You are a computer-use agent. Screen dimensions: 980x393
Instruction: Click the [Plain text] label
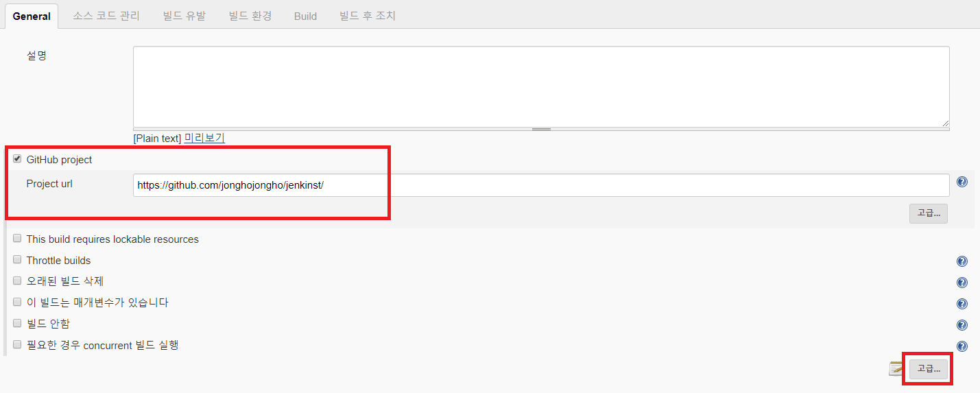click(x=157, y=139)
